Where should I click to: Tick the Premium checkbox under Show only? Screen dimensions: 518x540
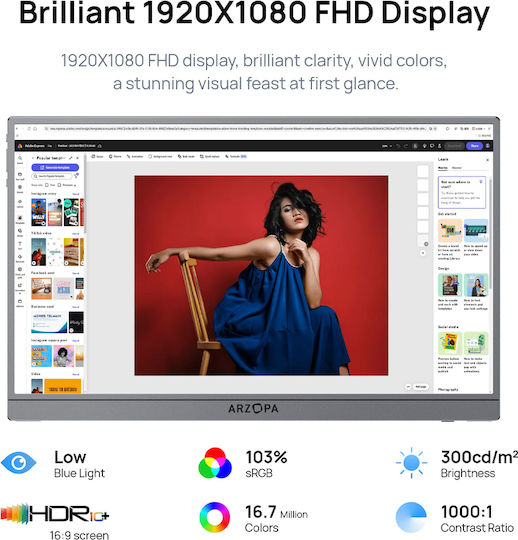pyautogui.click(x=59, y=185)
